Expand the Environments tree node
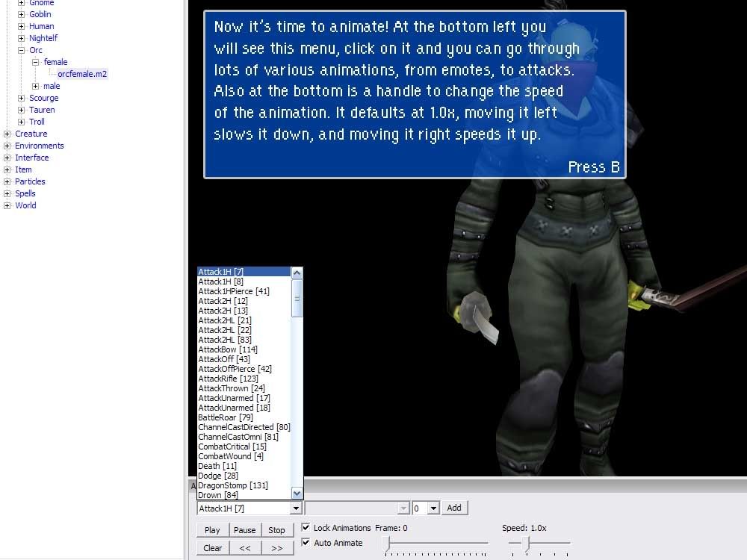This screenshot has height=560, width=747. pos(7,146)
